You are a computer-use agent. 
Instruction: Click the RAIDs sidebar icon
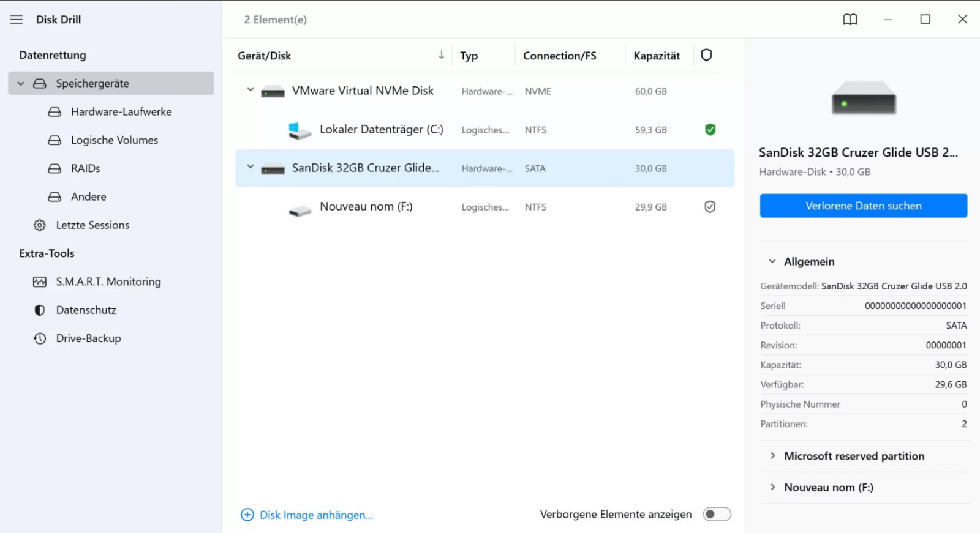point(55,168)
